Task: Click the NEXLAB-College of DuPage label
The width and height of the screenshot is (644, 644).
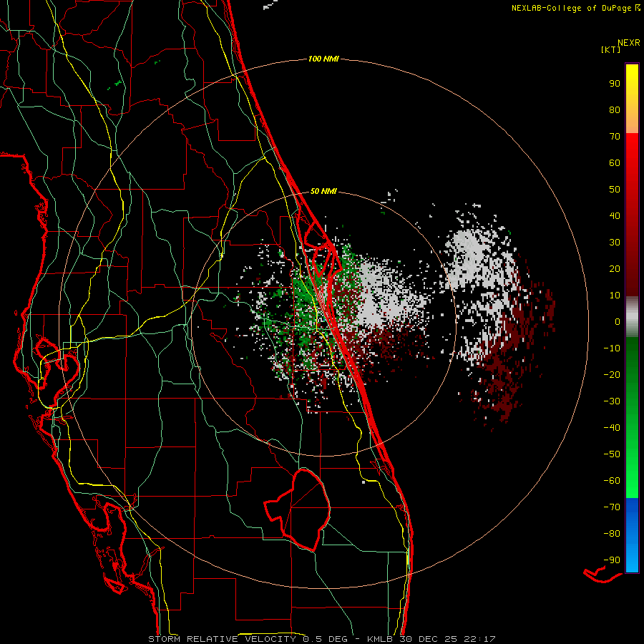Action: pyautogui.click(x=575, y=8)
